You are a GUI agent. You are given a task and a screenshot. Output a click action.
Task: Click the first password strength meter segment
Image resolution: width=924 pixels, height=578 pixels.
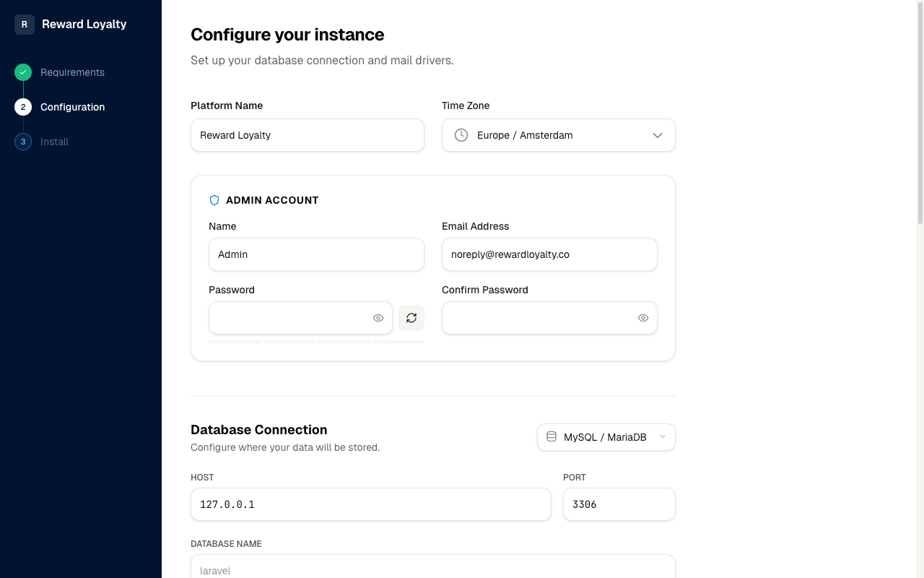(x=235, y=341)
